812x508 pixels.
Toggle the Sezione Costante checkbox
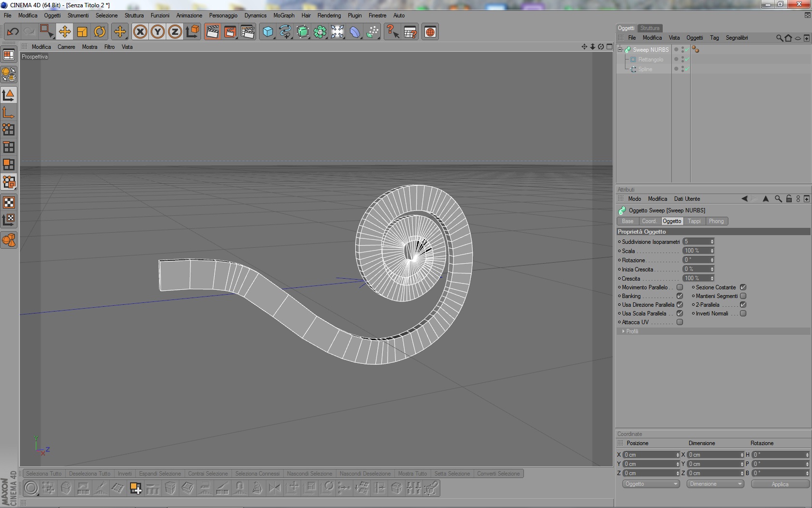(743, 287)
